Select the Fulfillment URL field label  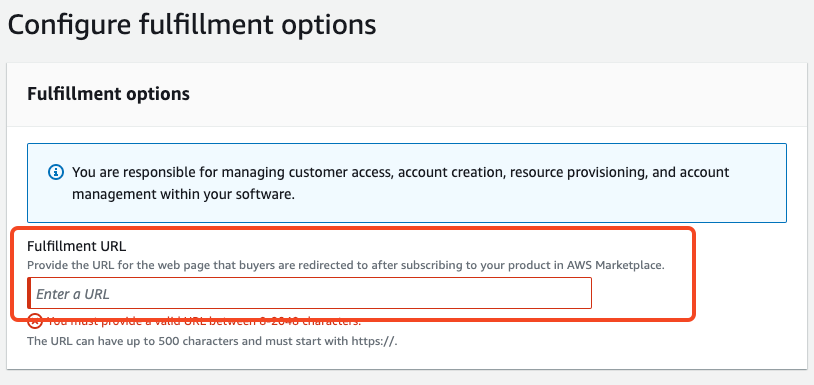pyautogui.click(x=76, y=246)
